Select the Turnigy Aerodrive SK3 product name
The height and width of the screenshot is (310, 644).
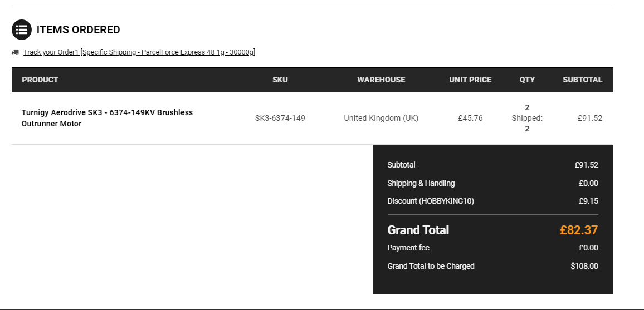click(x=107, y=118)
